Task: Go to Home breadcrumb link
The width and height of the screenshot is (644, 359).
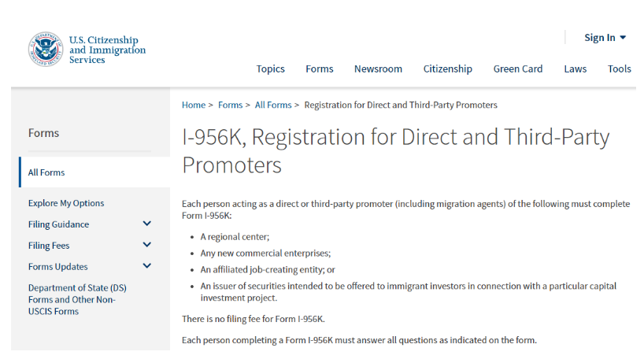Action: pyautogui.click(x=194, y=105)
